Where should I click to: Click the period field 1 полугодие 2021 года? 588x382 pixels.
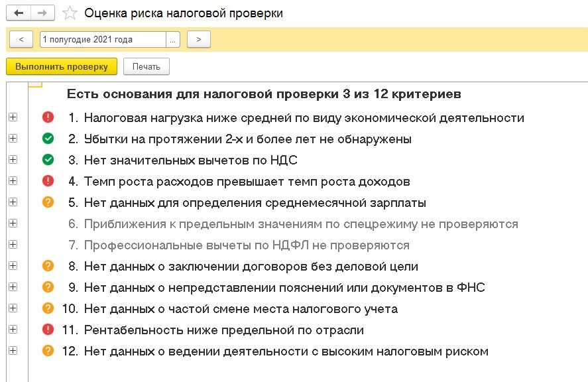[103, 39]
